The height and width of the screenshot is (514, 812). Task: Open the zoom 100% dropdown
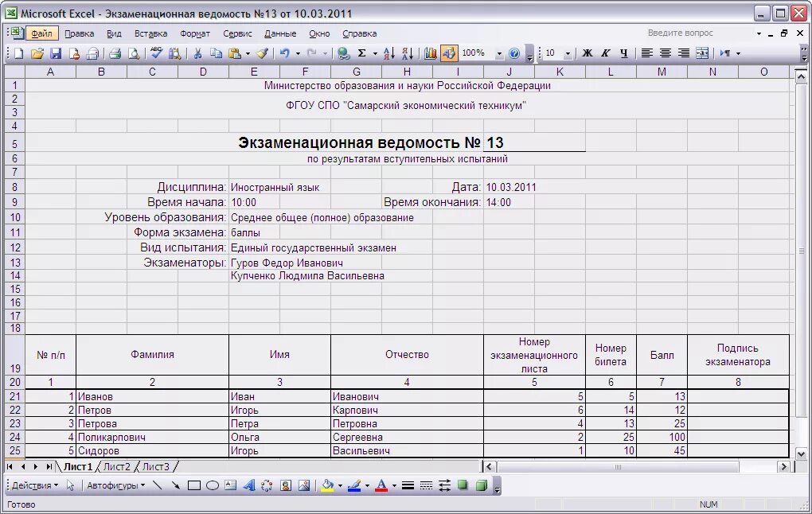499,53
